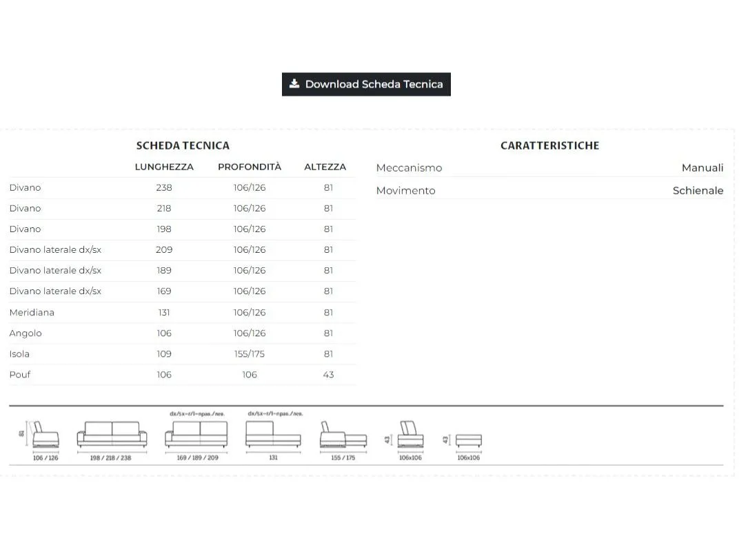The image size is (748, 560).
Task: Click the Angolo row label
Action: [26, 333]
